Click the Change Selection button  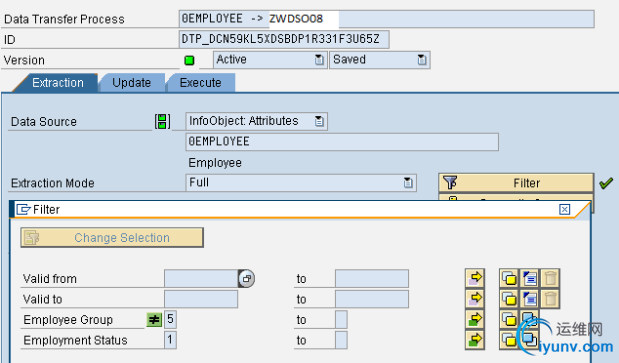click(112, 238)
